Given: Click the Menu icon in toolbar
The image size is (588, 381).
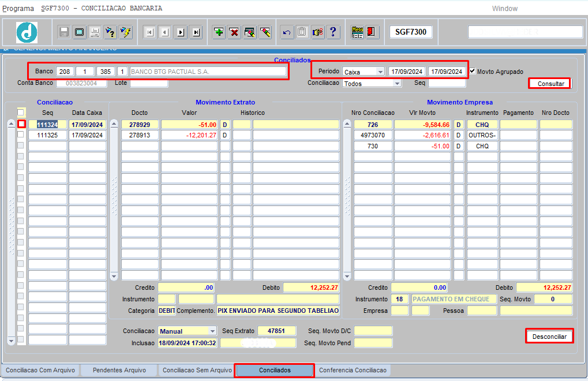Looking at the screenshot, I should [x=357, y=32].
